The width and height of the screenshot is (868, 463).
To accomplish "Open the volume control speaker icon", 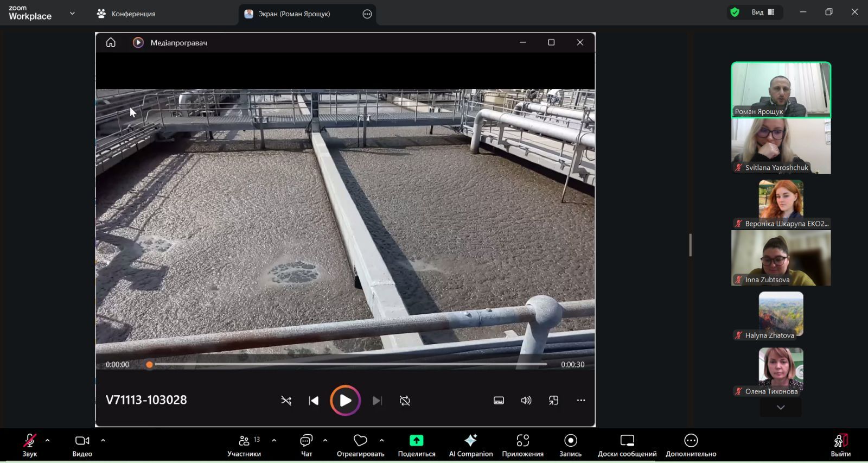I will pyautogui.click(x=526, y=401).
